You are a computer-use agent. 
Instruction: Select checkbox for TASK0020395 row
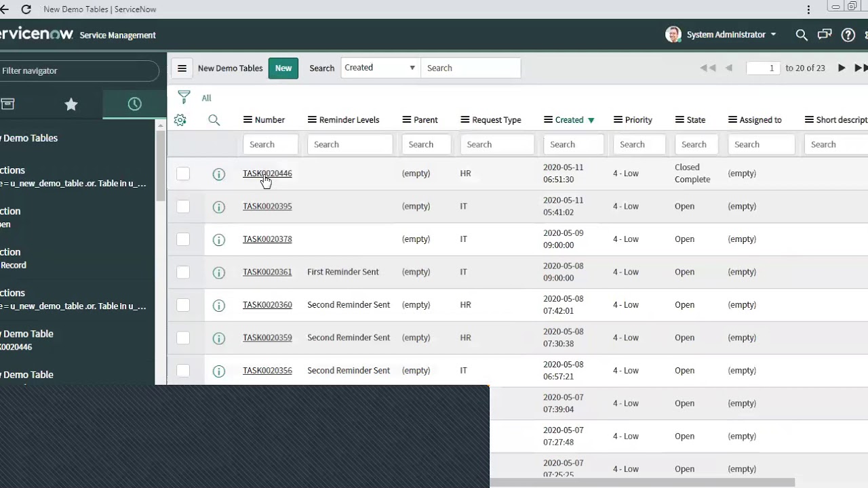tap(183, 206)
